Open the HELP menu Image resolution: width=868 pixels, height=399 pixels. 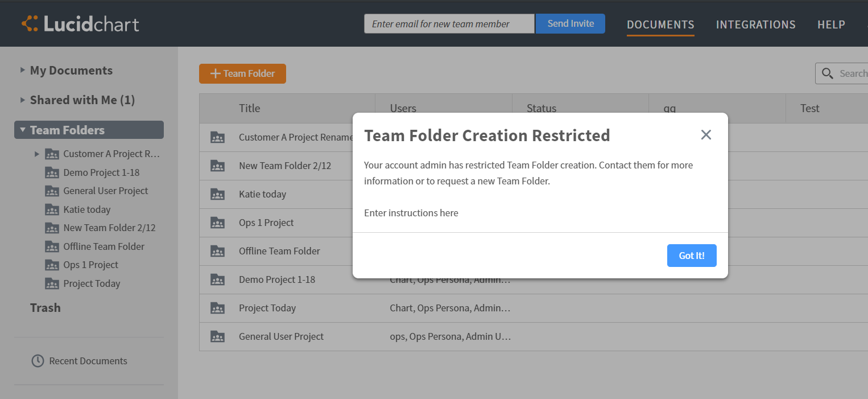pyautogui.click(x=831, y=24)
